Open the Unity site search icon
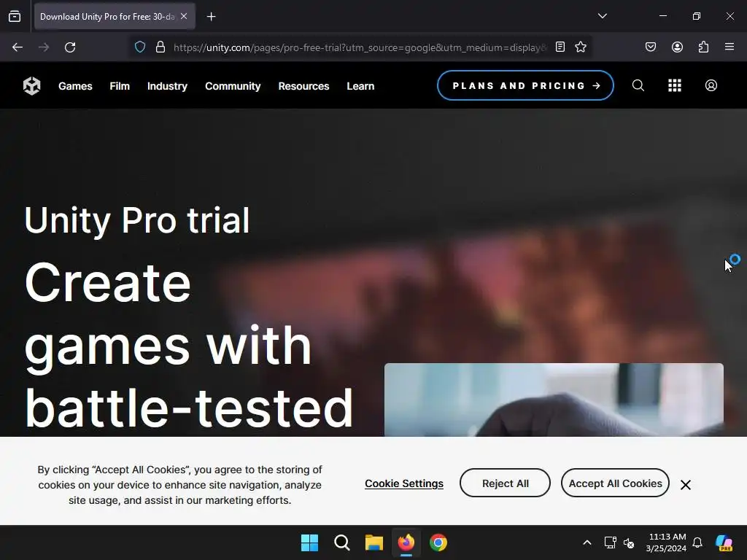The height and width of the screenshot is (560, 747). pos(638,86)
